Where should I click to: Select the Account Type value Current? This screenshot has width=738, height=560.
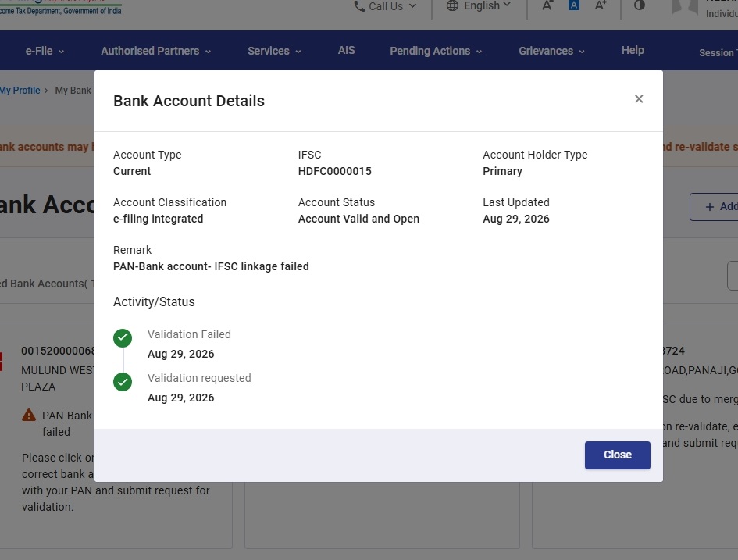tap(132, 171)
